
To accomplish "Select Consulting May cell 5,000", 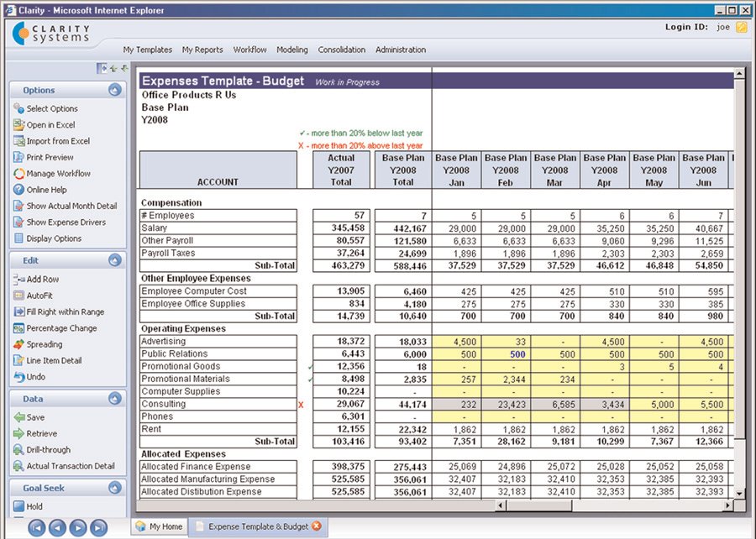I will (654, 404).
